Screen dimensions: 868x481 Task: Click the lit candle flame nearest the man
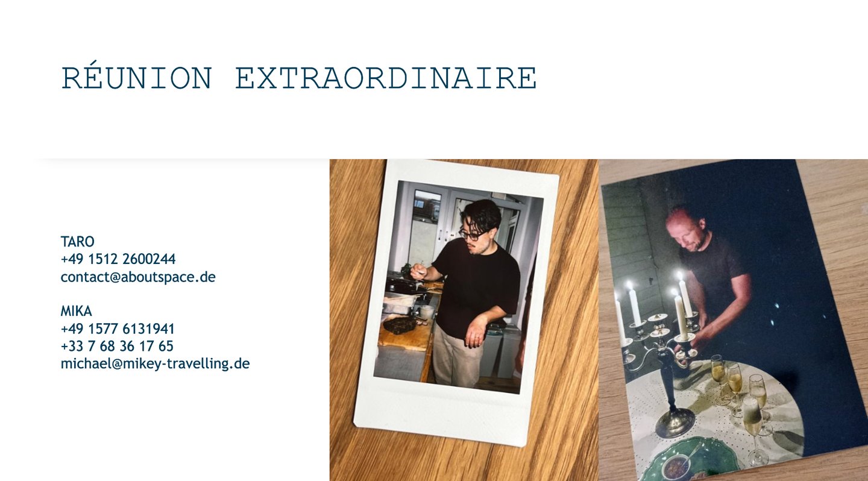coord(679,276)
